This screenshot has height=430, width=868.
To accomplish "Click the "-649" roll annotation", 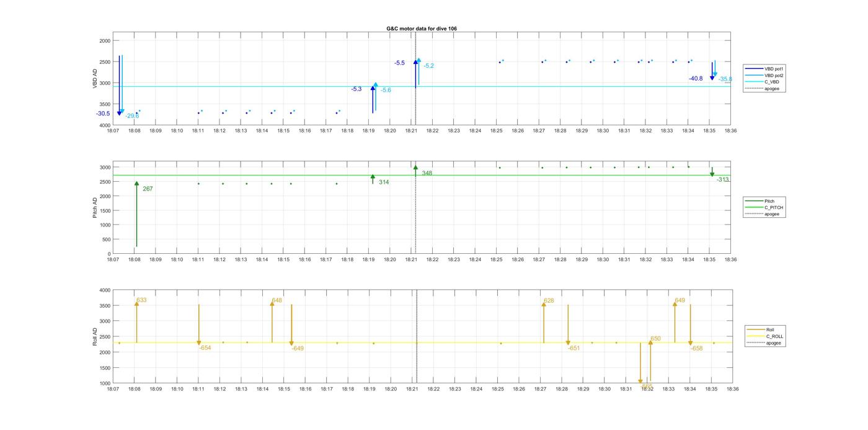I will click(298, 349).
